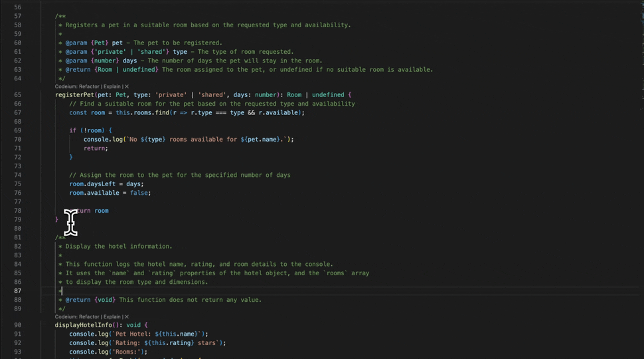
Task: Click console.log with 'No ${type} rooms available'
Action: point(189,140)
